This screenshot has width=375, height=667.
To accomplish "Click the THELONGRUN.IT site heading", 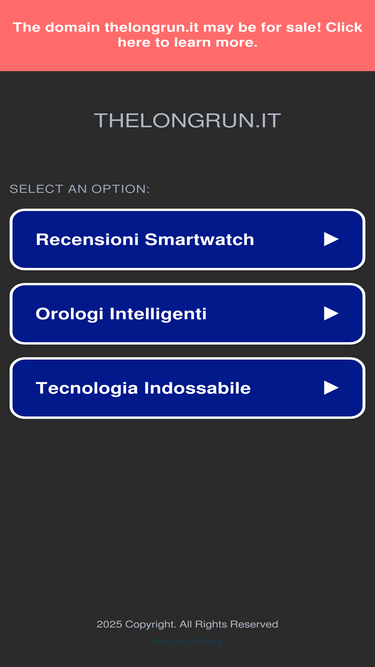I will tap(188, 121).
